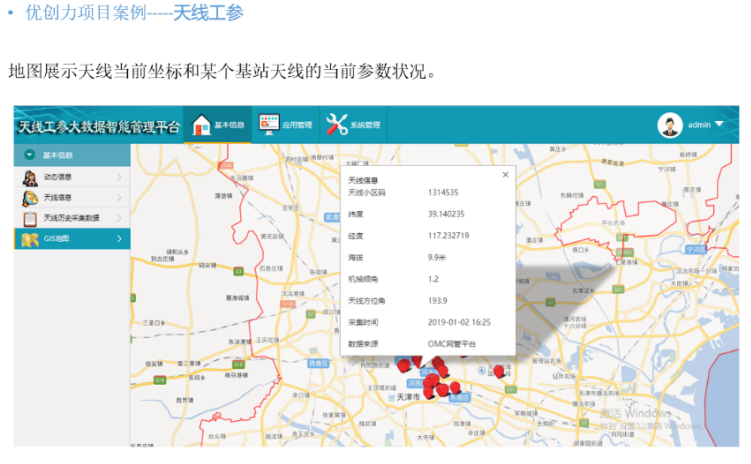Close the 天线信息 popup
751x464 pixels.
click(x=505, y=175)
